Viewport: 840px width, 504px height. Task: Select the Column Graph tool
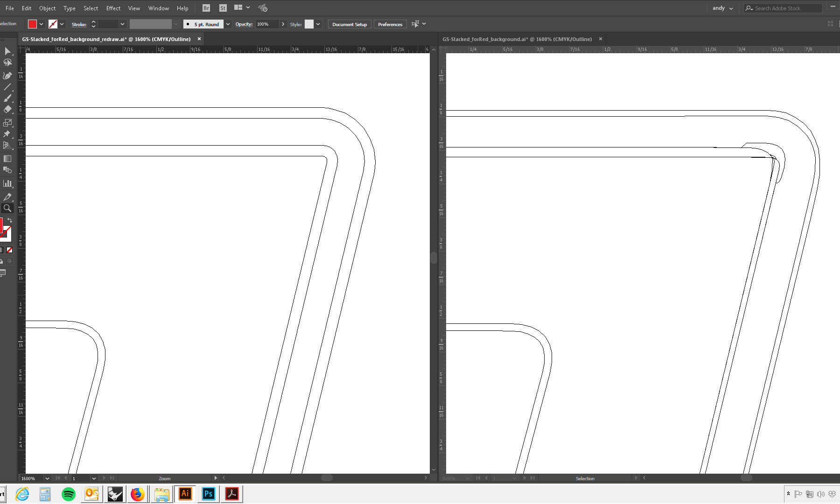[7, 183]
